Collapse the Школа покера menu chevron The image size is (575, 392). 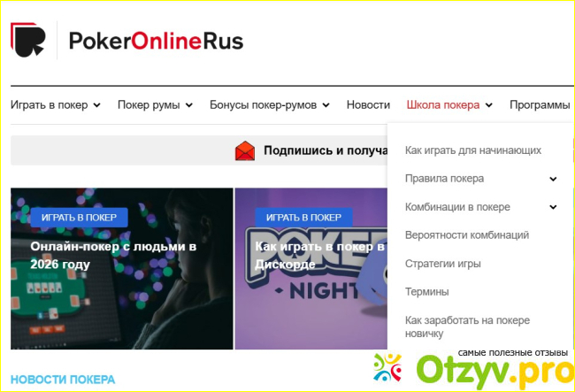489,105
